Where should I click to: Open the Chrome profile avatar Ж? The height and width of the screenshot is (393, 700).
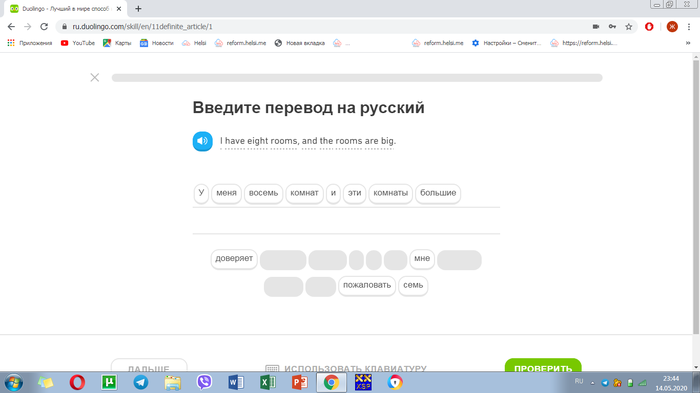672,27
